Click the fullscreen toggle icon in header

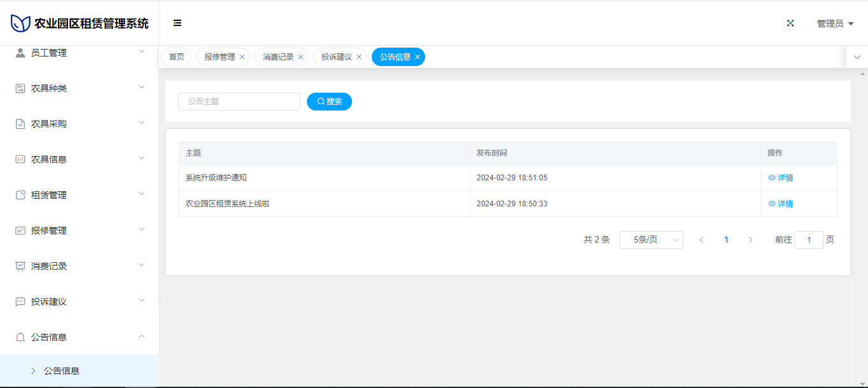click(790, 23)
